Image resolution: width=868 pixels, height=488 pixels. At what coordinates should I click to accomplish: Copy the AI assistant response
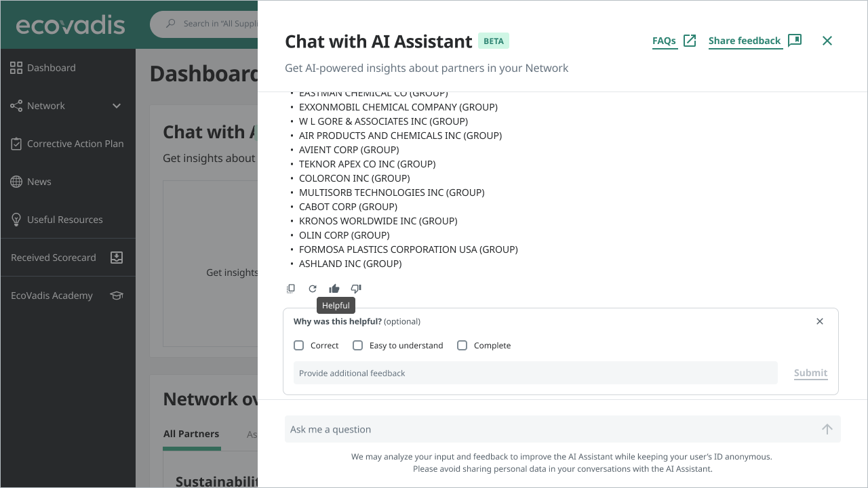(x=291, y=289)
